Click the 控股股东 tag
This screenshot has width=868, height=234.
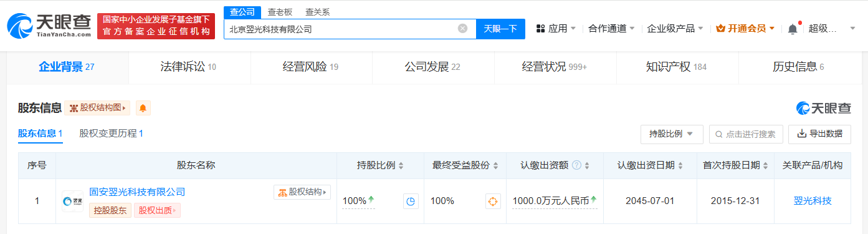point(110,211)
